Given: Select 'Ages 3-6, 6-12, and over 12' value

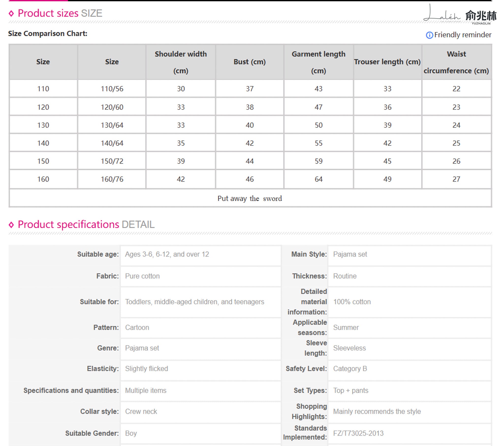Looking at the screenshot, I should tap(167, 254).
